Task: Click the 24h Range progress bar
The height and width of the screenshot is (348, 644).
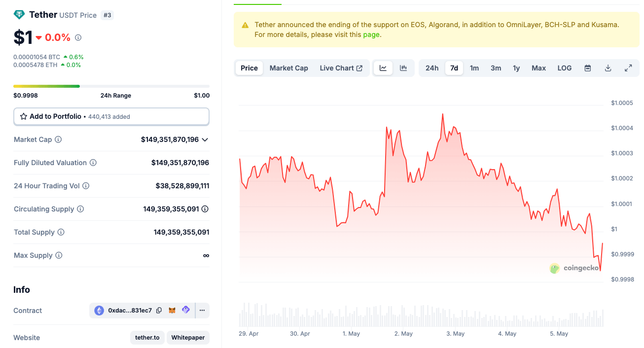Action: 111,86
